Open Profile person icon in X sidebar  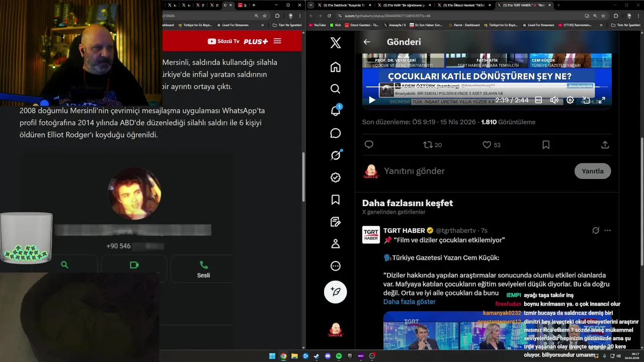[336, 244]
